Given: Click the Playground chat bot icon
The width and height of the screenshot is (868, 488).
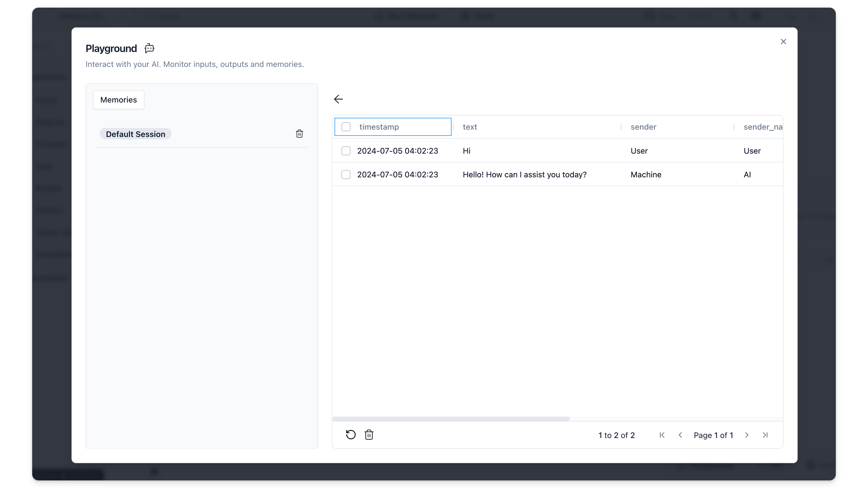Looking at the screenshot, I should pyautogui.click(x=149, y=49).
